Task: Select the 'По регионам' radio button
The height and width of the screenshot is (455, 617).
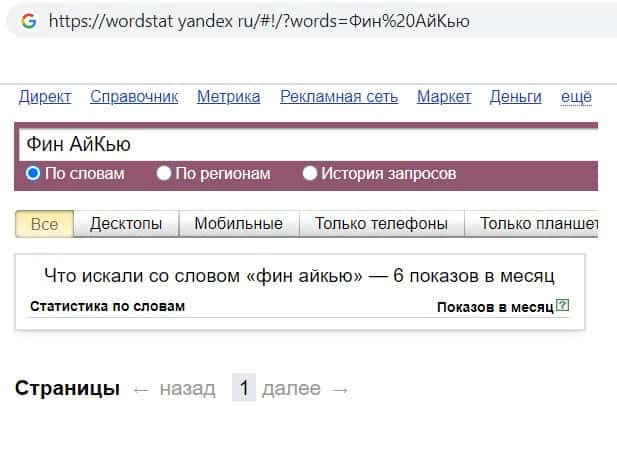Action: click(x=164, y=174)
